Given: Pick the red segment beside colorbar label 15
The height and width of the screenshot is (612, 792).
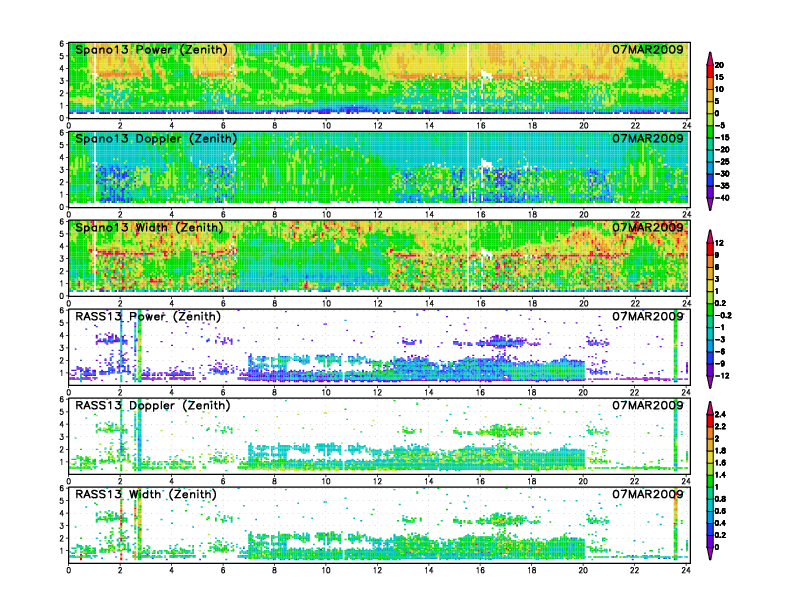Looking at the screenshot, I should click(710, 71).
